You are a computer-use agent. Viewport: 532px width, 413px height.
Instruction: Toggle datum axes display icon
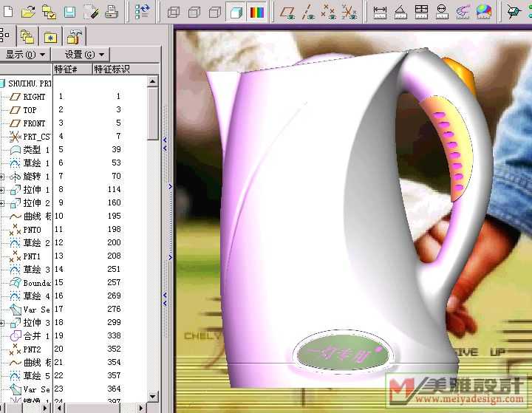coord(308,12)
